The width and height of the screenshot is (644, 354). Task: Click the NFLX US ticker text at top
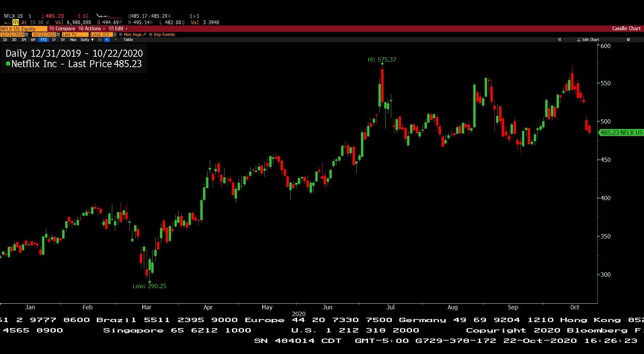point(13,16)
